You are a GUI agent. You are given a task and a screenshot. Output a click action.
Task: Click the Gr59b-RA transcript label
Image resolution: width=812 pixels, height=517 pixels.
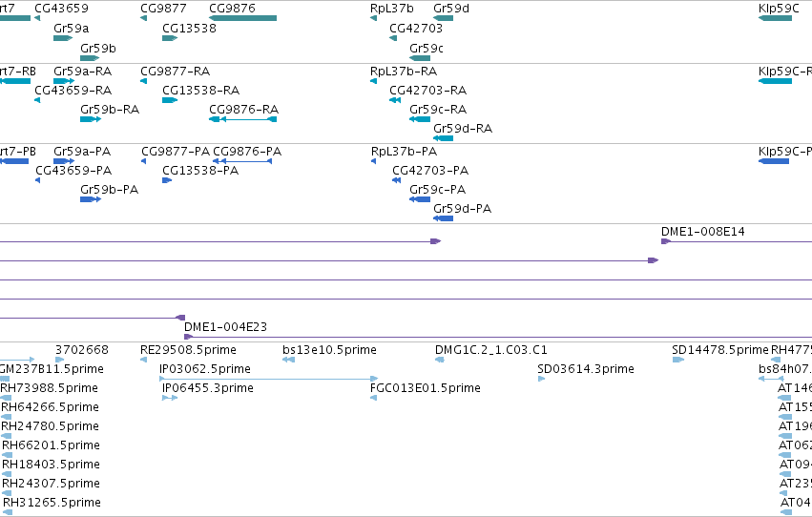point(110,109)
